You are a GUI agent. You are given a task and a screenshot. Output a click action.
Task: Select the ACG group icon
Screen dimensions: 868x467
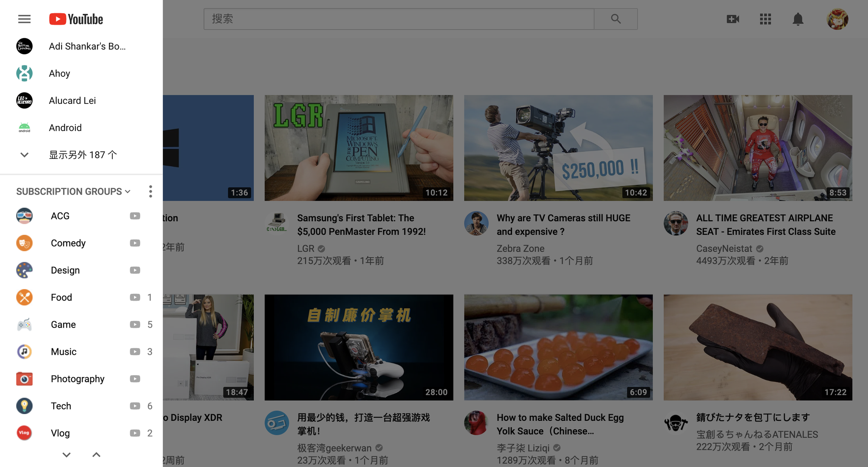[24, 216]
